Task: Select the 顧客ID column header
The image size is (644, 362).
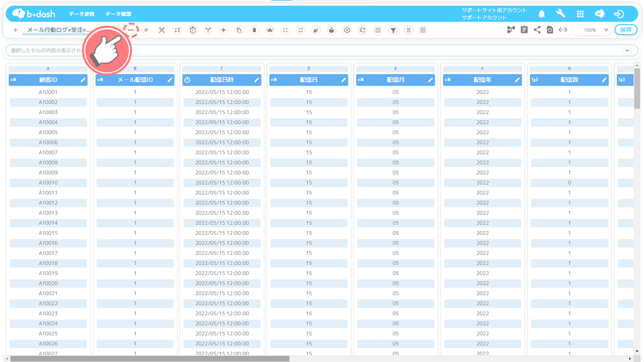Action: click(x=48, y=80)
